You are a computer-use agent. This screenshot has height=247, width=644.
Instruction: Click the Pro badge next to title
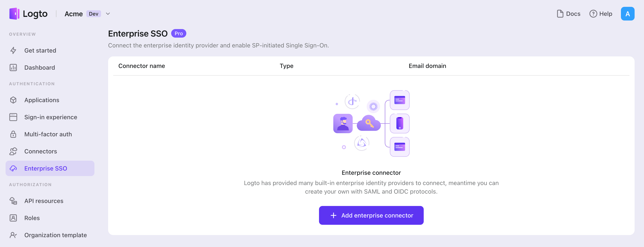click(x=178, y=34)
